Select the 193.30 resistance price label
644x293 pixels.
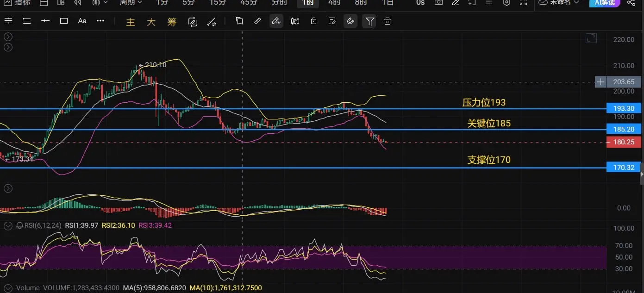(x=624, y=108)
